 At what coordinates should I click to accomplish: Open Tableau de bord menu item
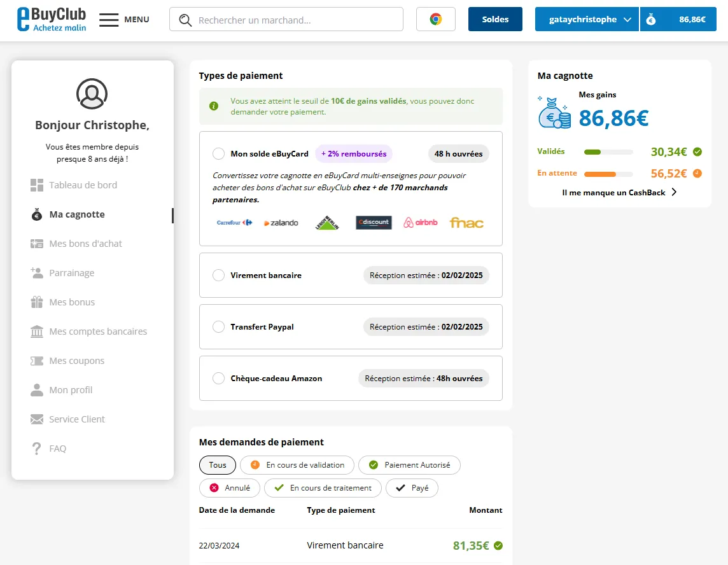[83, 185]
